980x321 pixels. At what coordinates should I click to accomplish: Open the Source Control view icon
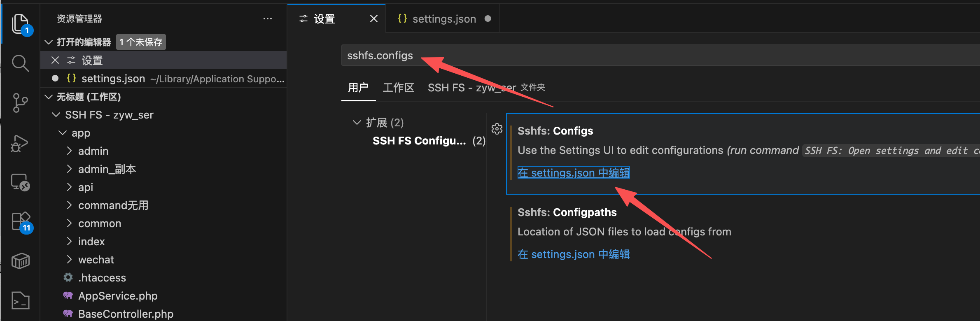pyautogui.click(x=21, y=103)
